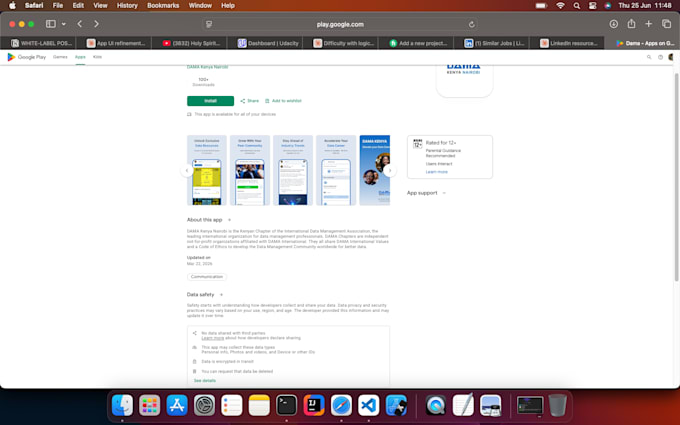Switch to the Similar Jobs LinkedIn tab
This screenshot has height=425, width=680.
(494, 43)
